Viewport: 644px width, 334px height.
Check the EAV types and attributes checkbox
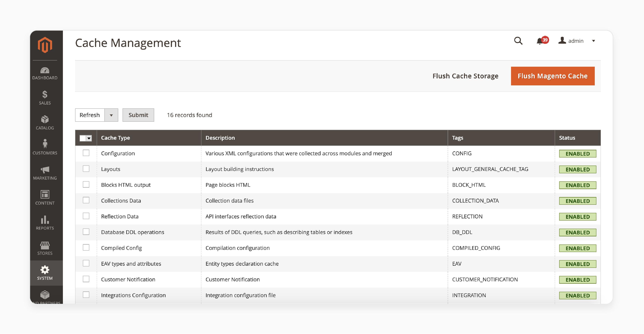[x=86, y=263]
